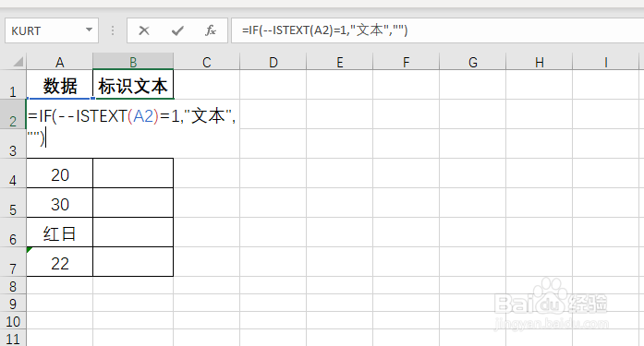This screenshot has height=346, width=644.
Task: Click inside the KURT name box
Action: coord(45,30)
